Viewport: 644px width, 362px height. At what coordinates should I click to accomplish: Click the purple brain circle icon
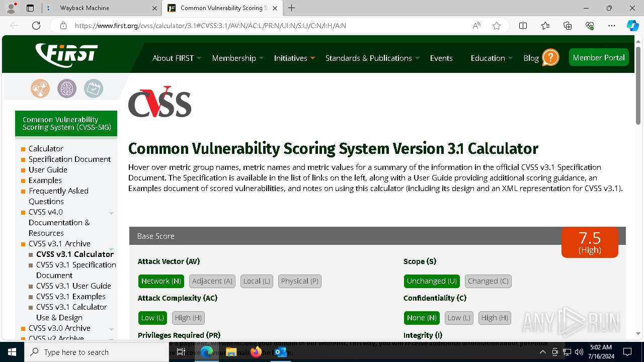pos(67,88)
